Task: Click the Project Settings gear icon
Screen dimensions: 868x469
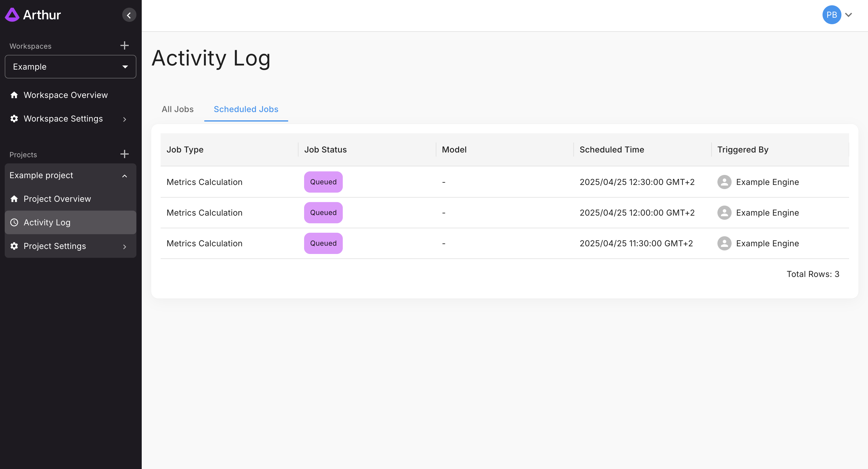Action: 14,246
